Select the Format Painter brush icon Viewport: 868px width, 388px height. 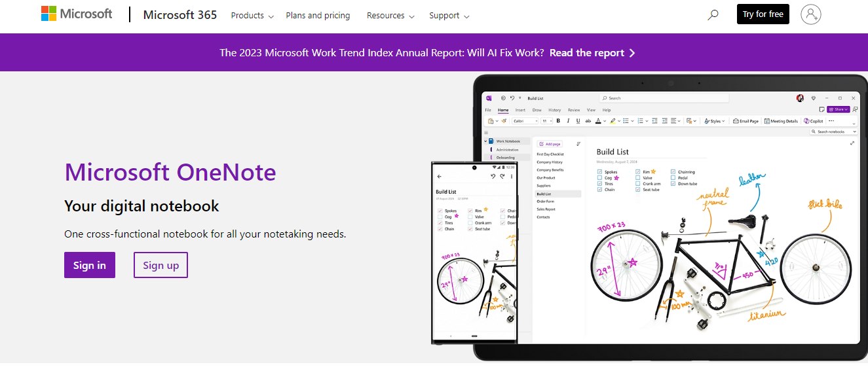pos(504,121)
